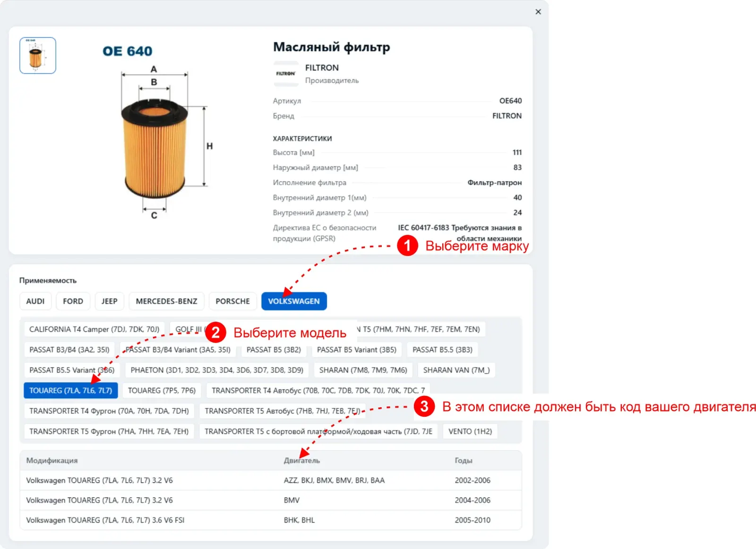Select the FORD brand tab
756x549 pixels.
[x=73, y=301]
